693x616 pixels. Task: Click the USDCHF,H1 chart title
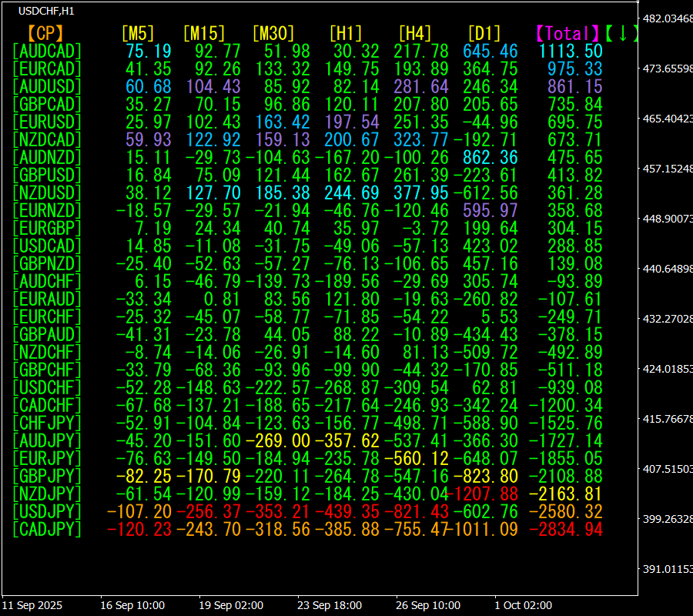(x=46, y=10)
